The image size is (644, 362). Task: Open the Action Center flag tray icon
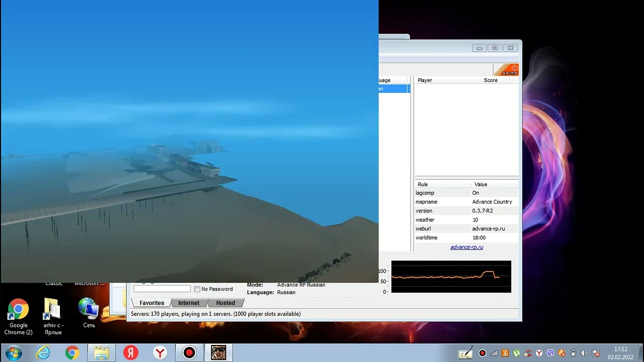(x=596, y=353)
